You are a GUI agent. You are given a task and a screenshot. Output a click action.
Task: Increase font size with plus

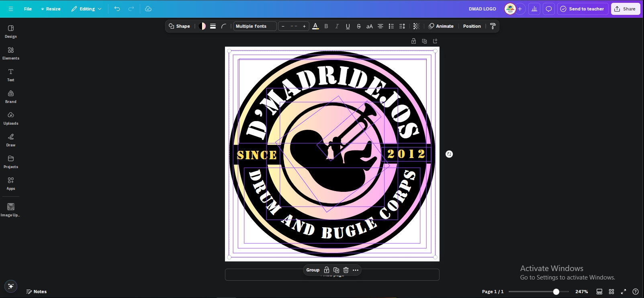(x=305, y=26)
